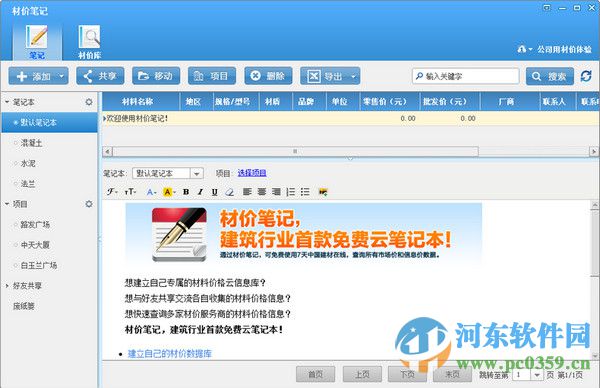Collapse the 笔记本 notebook tree section
Screen dimensions: 600x388
(7, 102)
